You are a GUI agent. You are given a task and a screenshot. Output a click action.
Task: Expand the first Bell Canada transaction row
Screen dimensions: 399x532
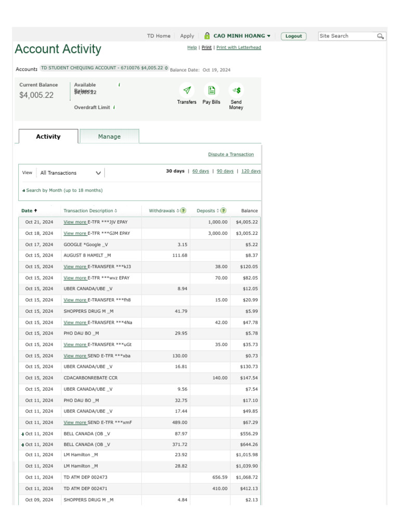pos(23,434)
